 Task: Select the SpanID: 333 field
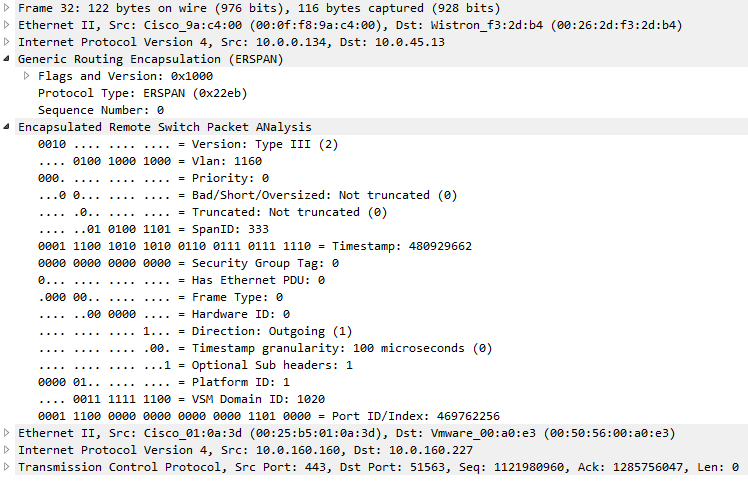(153, 229)
